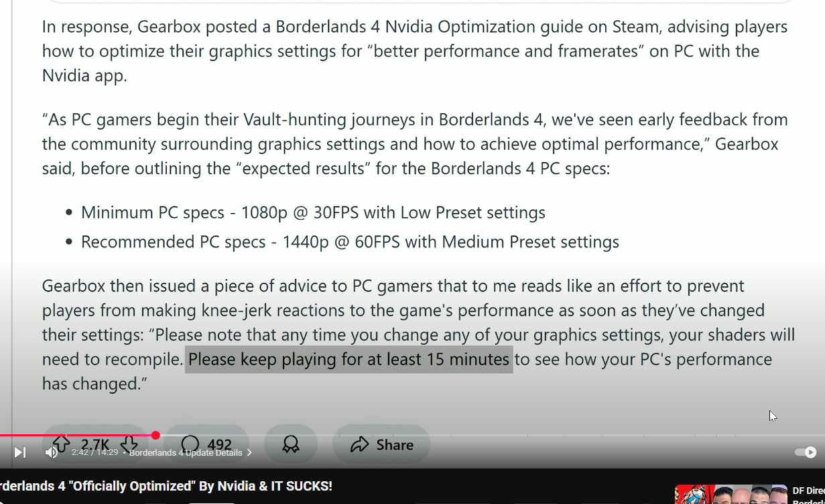The image size is (825, 504).
Task: Toggle the autoplay switch
Action: 805,452
